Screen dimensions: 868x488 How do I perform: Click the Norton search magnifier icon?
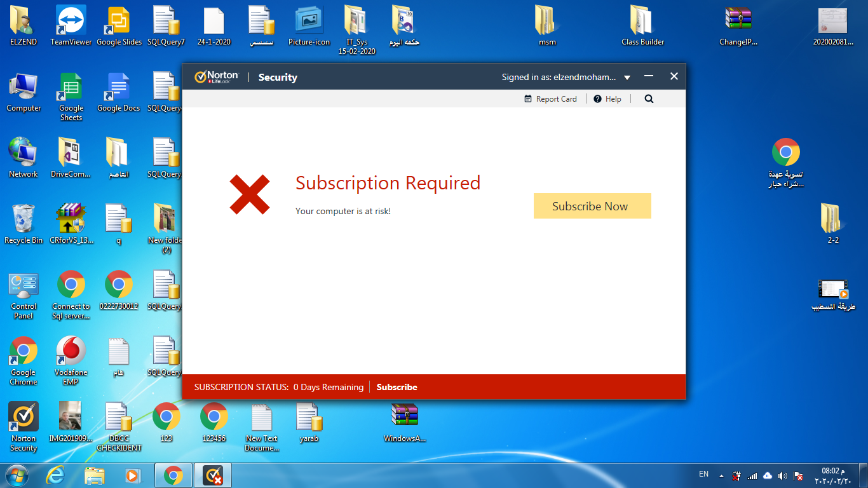pyautogui.click(x=649, y=98)
